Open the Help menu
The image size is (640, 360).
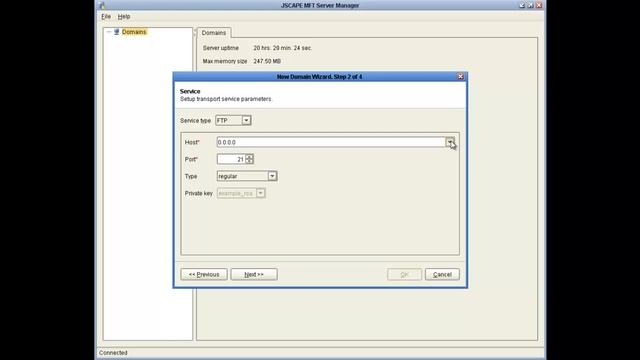click(124, 17)
